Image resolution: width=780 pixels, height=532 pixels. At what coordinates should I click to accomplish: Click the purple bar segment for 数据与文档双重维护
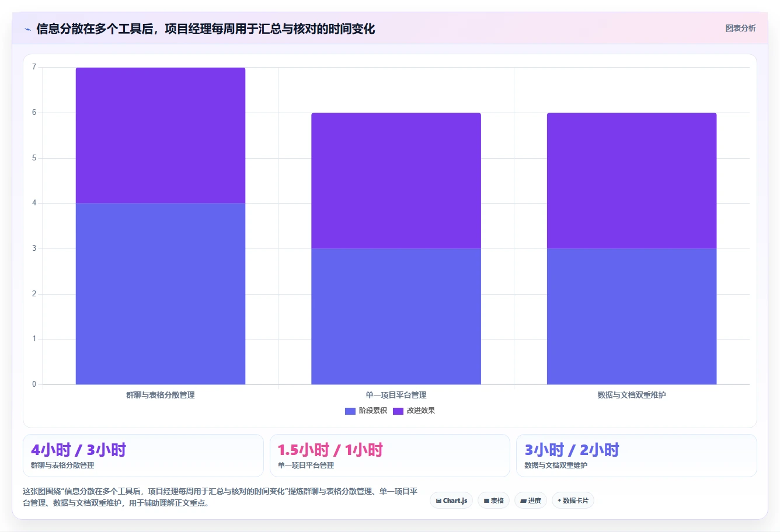click(632, 181)
